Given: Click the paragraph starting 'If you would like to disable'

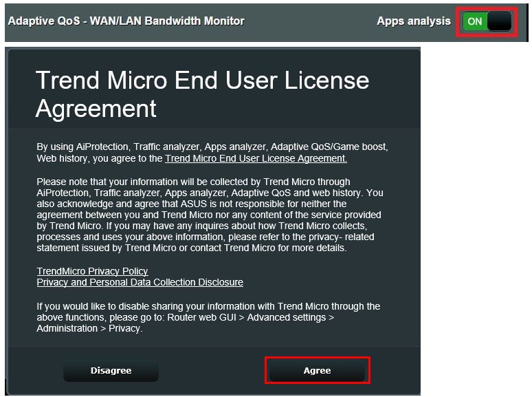Looking at the screenshot, I should [x=208, y=318].
